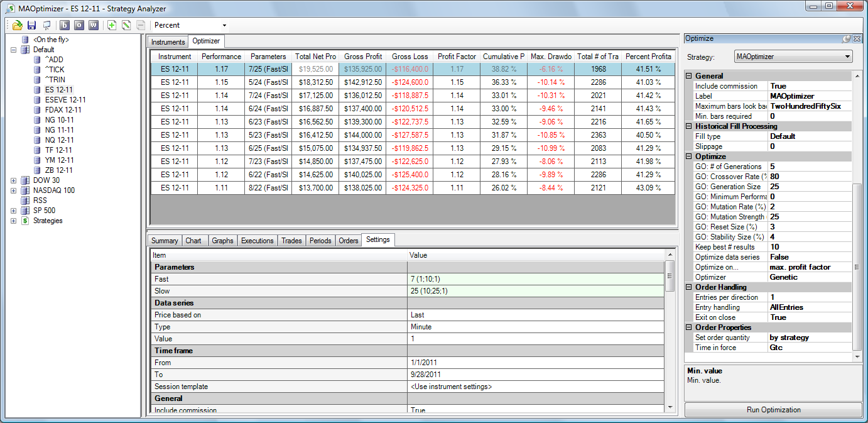Sort by the Profit Factor column header
Image resolution: width=868 pixels, height=423 pixels.
pos(457,57)
